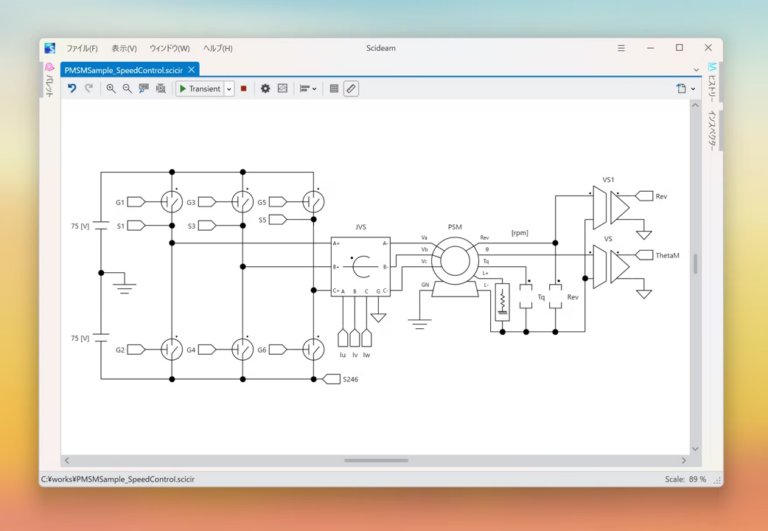
Task: Open the hamburger menu in title bar
Action: (x=622, y=48)
